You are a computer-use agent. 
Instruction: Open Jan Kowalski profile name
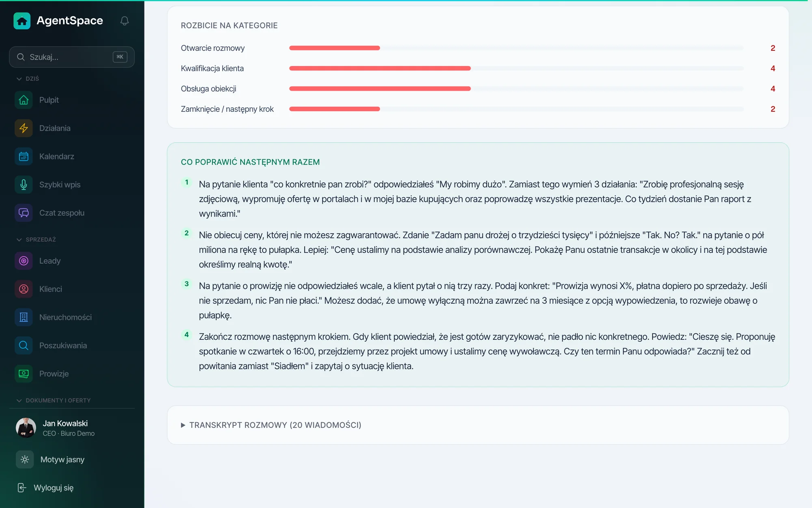[65, 423]
